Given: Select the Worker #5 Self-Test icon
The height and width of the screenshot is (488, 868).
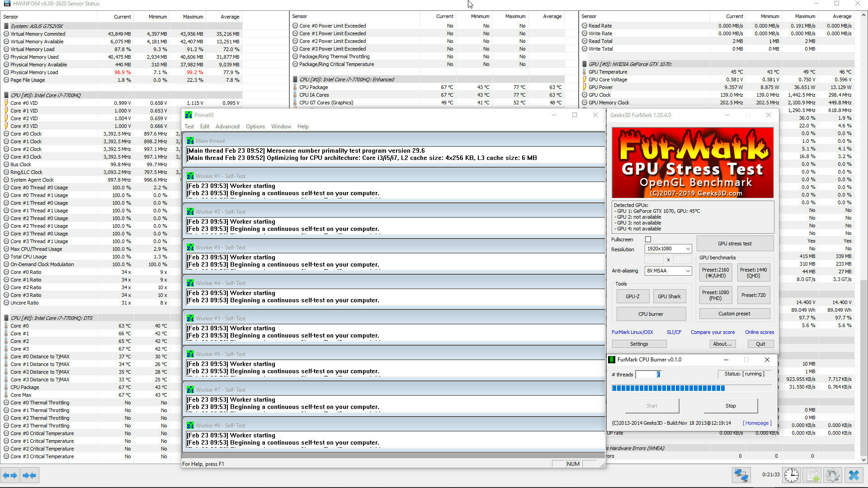Looking at the screenshot, I should click(190, 319).
